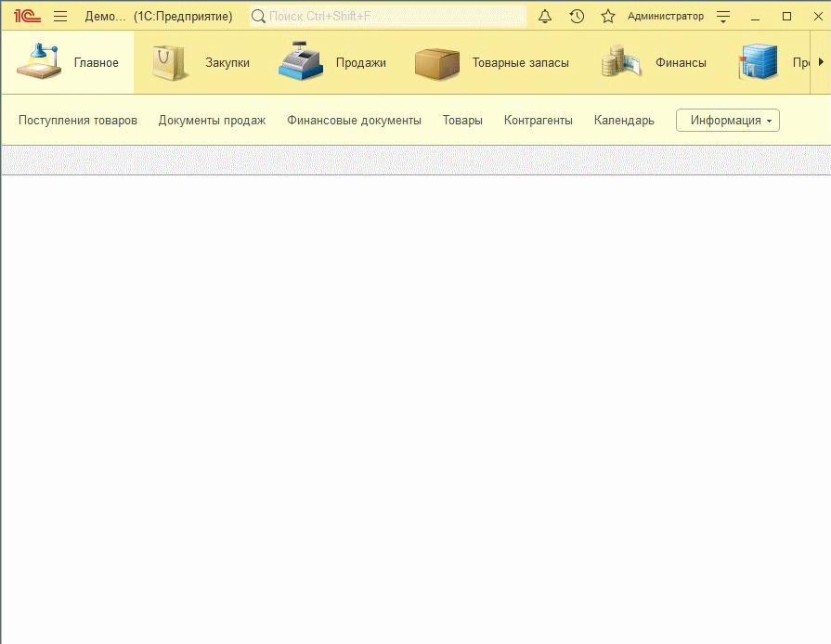Select the Товары menu item
Screen dimensions: 831x644
click(462, 120)
